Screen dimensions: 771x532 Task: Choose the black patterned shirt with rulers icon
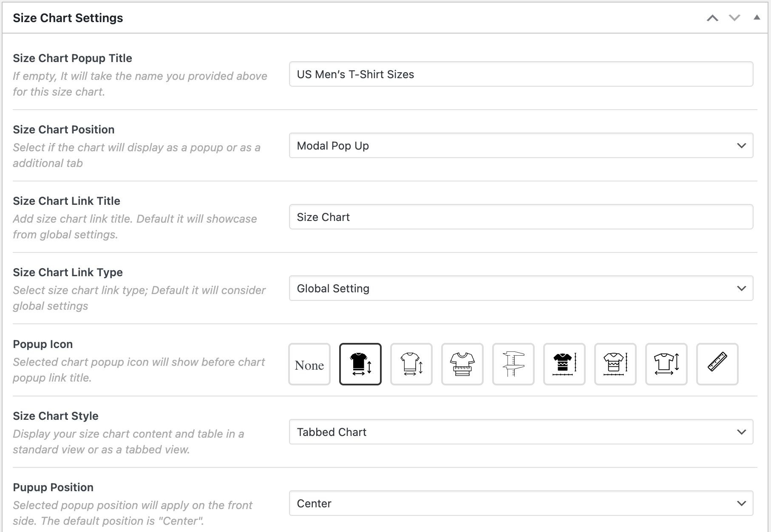click(564, 364)
